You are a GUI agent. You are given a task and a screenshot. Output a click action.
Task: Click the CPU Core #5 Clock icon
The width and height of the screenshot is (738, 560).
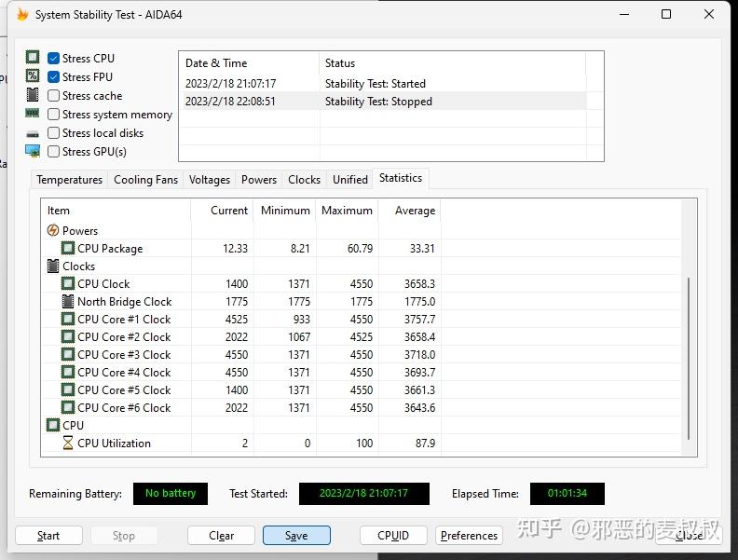[68, 390]
